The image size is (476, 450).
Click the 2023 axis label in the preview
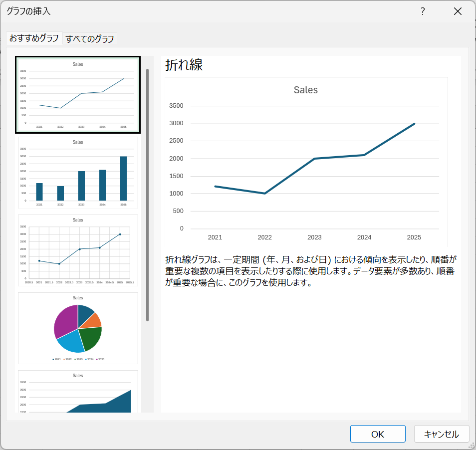click(x=314, y=237)
